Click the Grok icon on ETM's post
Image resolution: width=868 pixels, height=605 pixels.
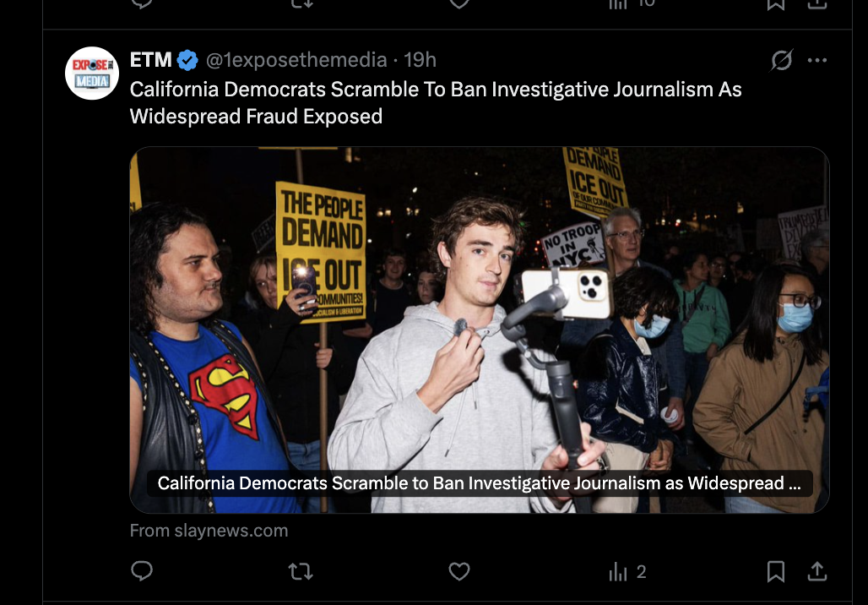pyautogui.click(x=782, y=60)
